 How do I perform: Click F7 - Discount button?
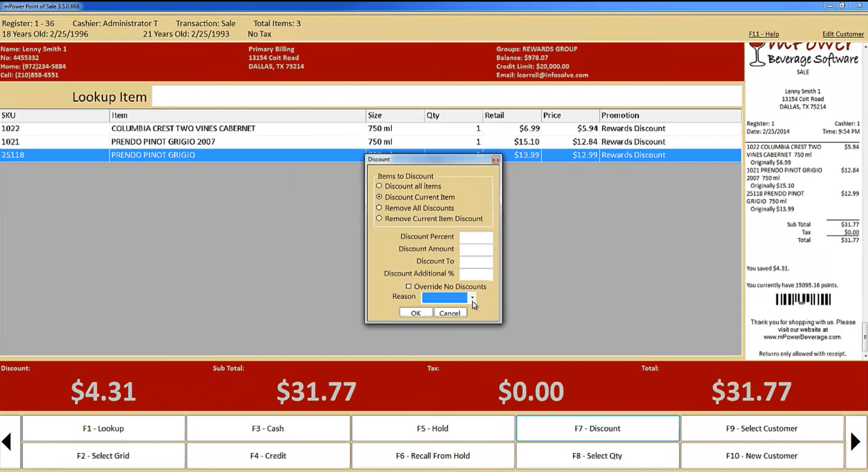(598, 428)
